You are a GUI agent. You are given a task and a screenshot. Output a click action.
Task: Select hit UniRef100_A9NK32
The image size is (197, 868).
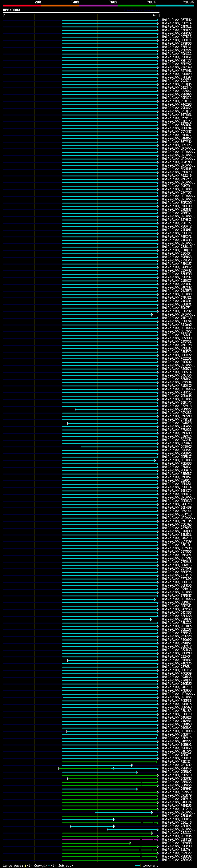(177, 33)
